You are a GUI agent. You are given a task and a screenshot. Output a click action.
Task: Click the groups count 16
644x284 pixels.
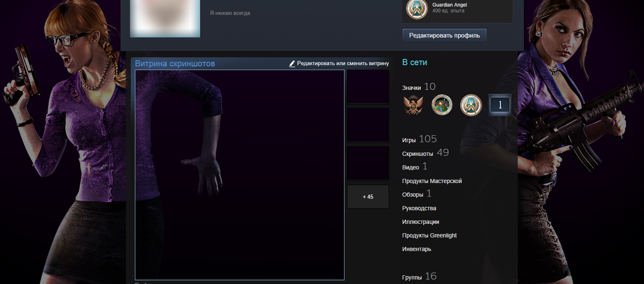[431, 276]
